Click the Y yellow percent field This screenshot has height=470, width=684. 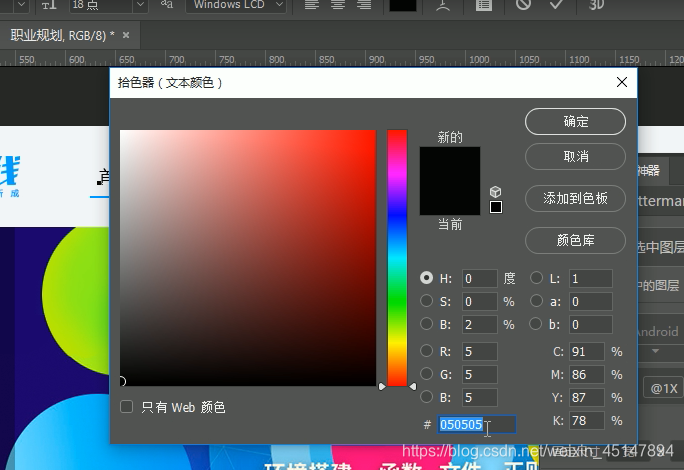coord(587,398)
